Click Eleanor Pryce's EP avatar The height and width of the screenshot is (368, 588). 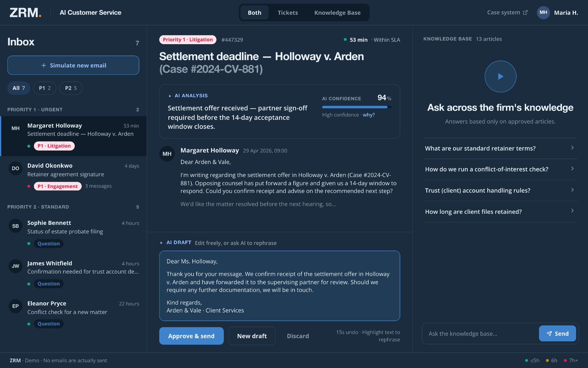click(16, 306)
